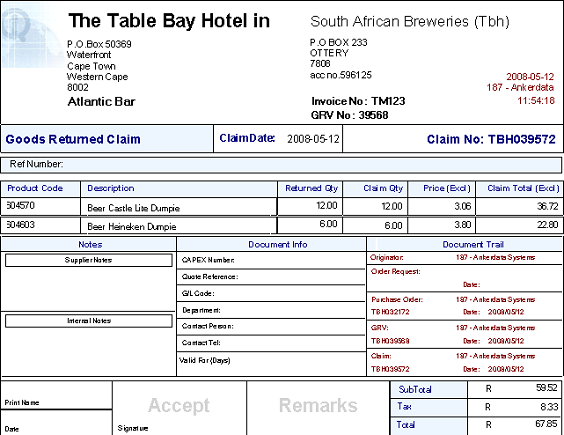Click the Returned Qty column header
564x435 pixels.
coord(311,189)
